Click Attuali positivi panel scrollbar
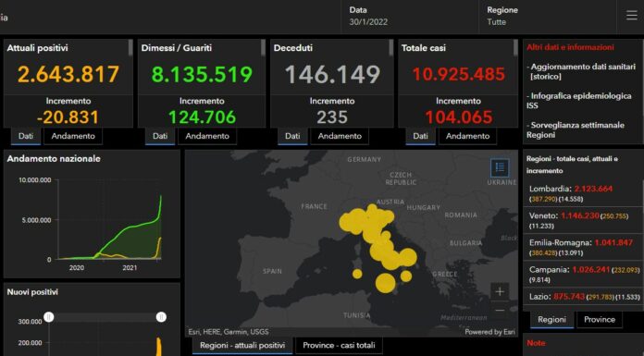 (130, 48)
